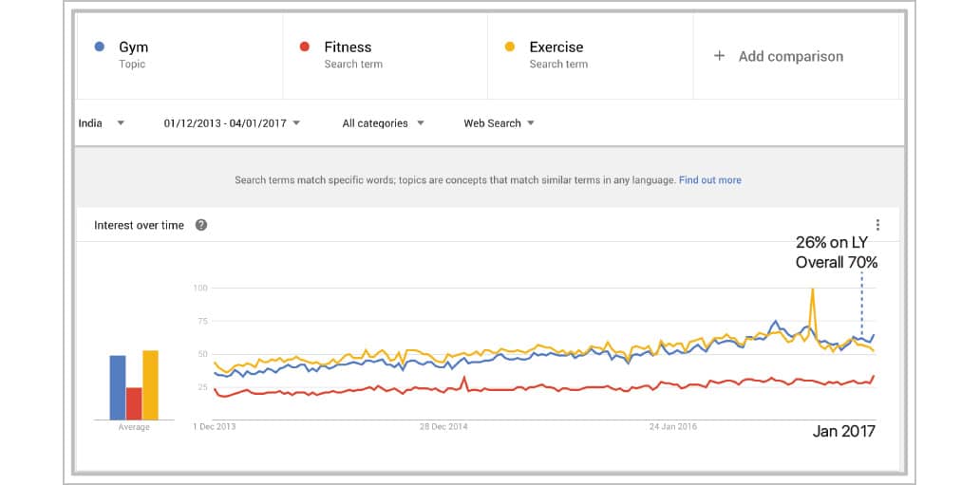This screenshot has height=485, width=980.
Task: Click the plus icon to add comparison
Action: pyautogui.click(x=719, y=56)
